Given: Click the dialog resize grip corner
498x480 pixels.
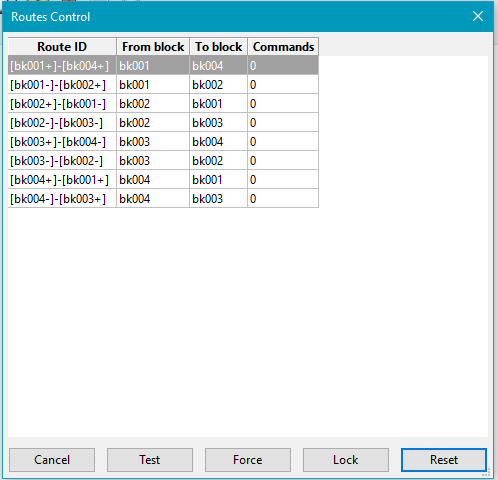Looking at the screenshot, I should [x=487, y=473].
